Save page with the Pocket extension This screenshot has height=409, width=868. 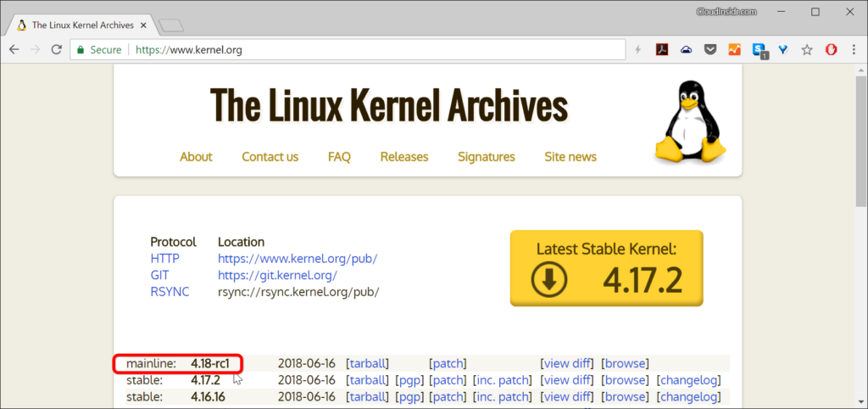pos(710,50)
